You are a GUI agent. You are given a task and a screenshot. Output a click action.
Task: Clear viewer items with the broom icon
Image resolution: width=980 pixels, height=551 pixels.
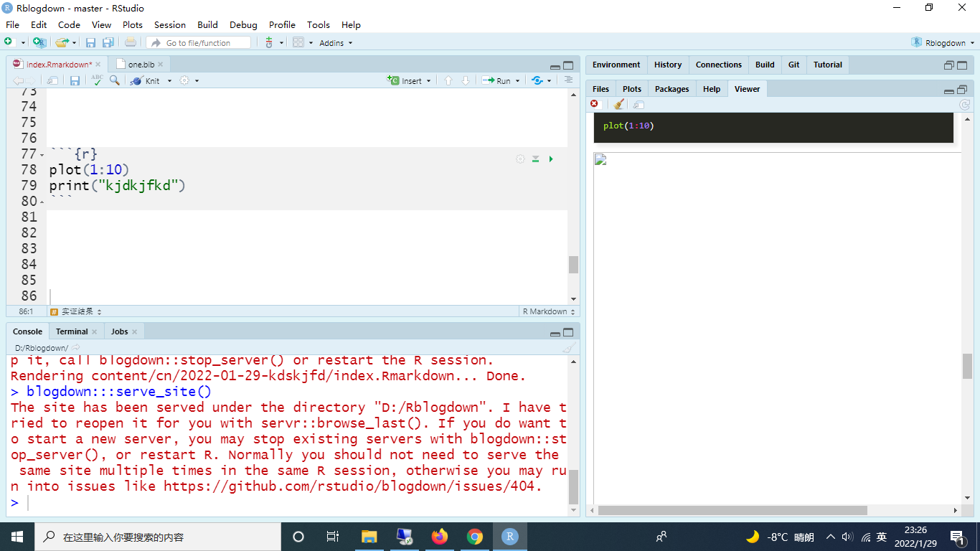pyautogui.click(x=618, y=104)
